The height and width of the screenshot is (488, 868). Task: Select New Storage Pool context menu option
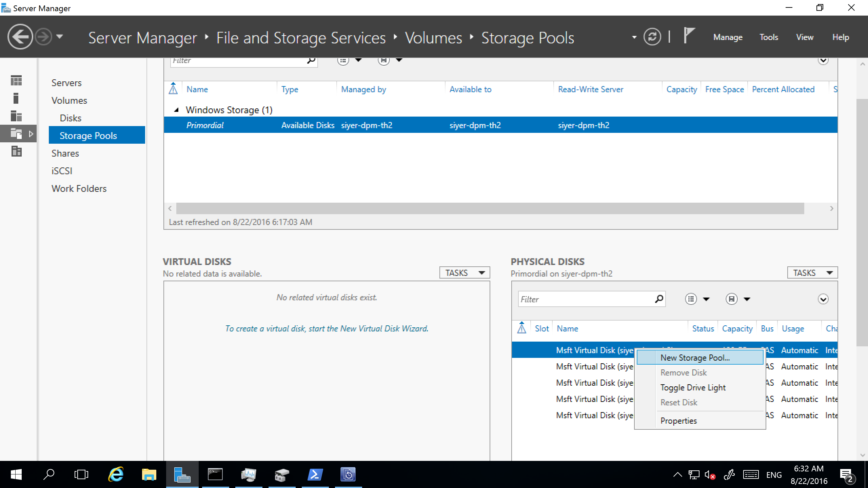click(x=694, y=358)
